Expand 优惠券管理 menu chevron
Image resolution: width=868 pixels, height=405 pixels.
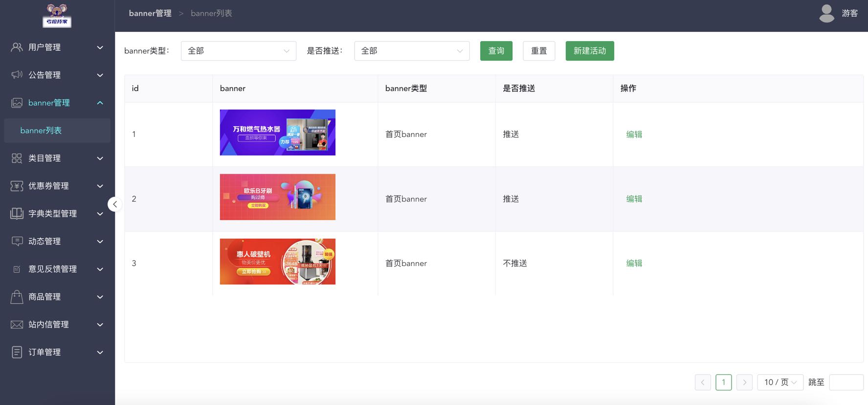pyautogui.click(x=100, y=186)
